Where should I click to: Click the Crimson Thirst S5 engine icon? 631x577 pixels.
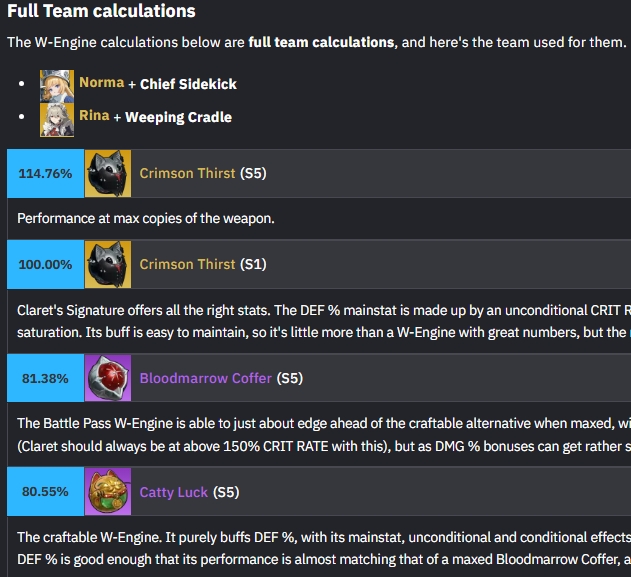pos(108,173)
